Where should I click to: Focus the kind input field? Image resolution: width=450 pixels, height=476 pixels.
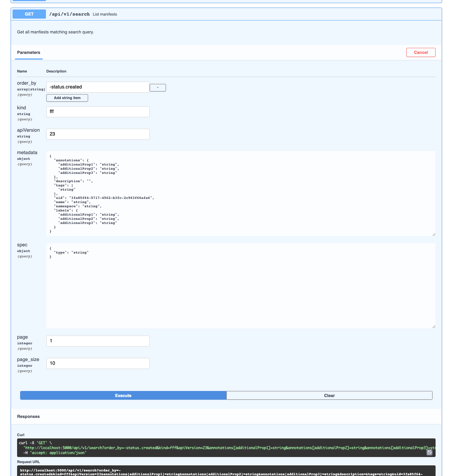98,112
